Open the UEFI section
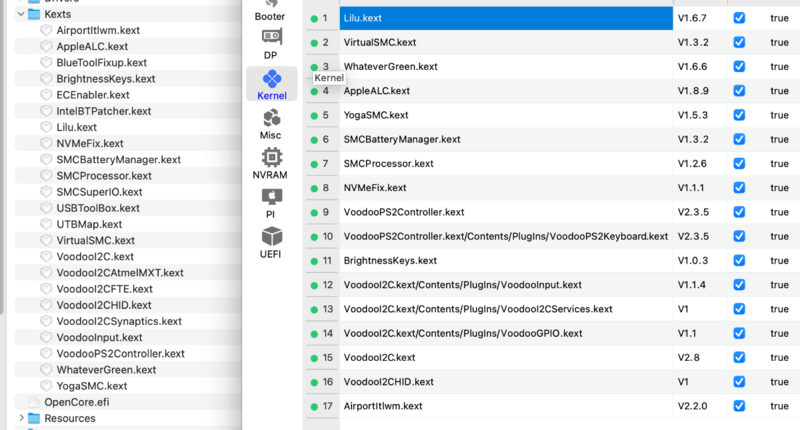 point(271,243)
